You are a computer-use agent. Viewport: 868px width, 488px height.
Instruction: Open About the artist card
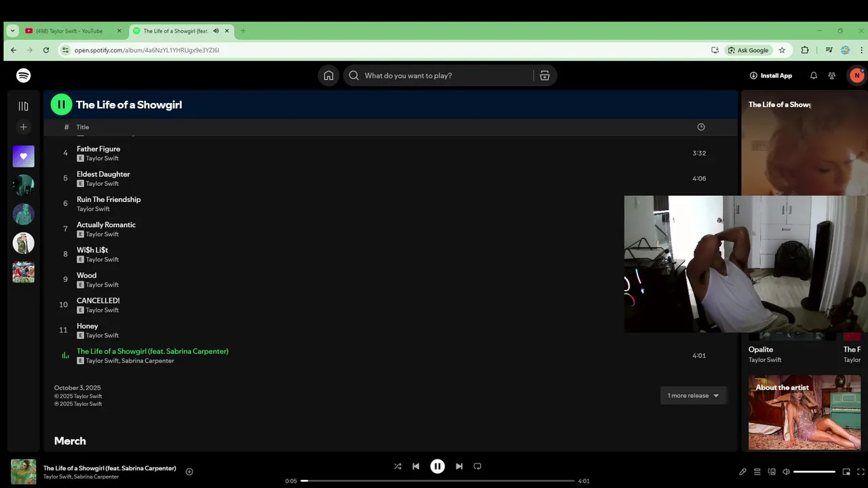coord(804,412)
